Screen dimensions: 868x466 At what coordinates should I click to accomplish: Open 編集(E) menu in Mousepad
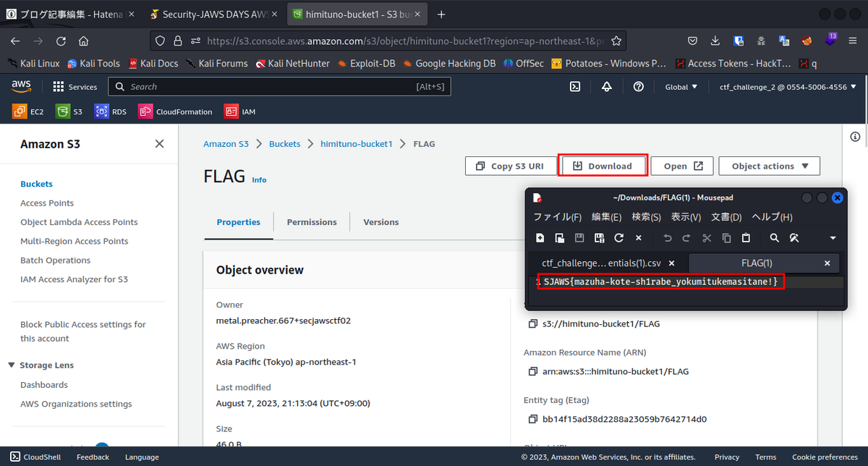[606, 217]
